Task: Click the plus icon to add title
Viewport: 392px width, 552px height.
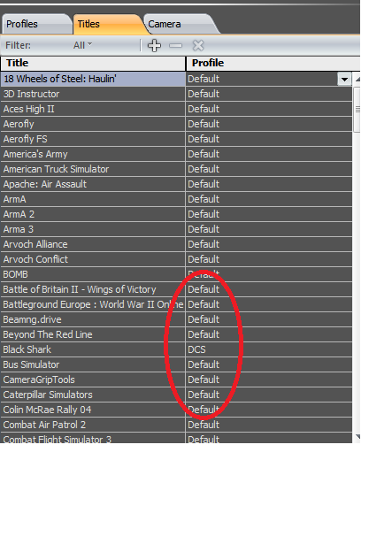Action: click(x=154, y=45)
